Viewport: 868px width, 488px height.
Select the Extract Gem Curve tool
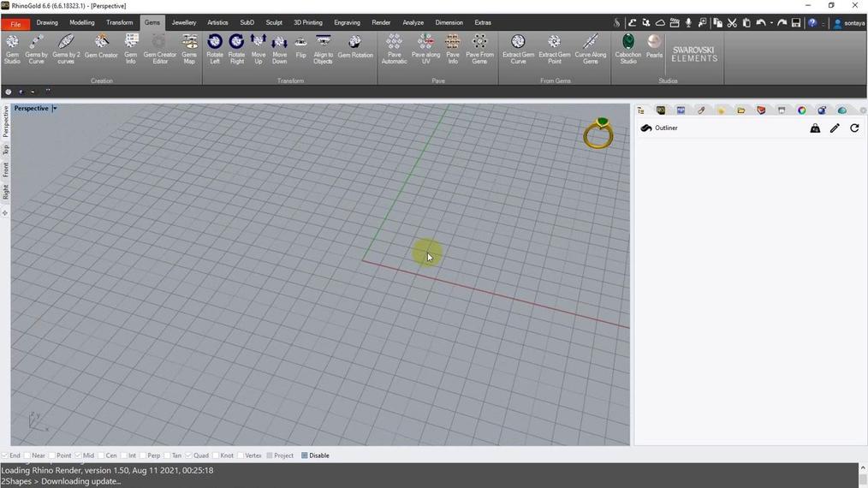pos(518,49)
